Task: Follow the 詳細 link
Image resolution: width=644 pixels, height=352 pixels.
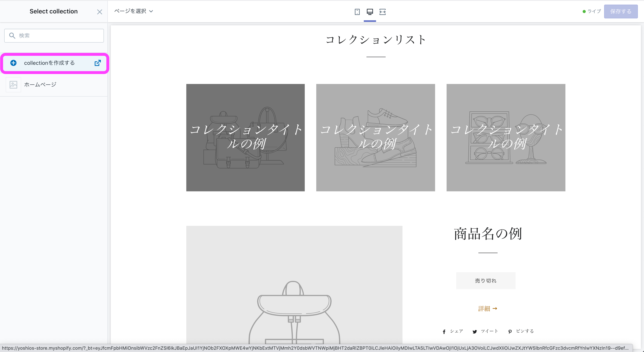Action: tap(487, 308)
